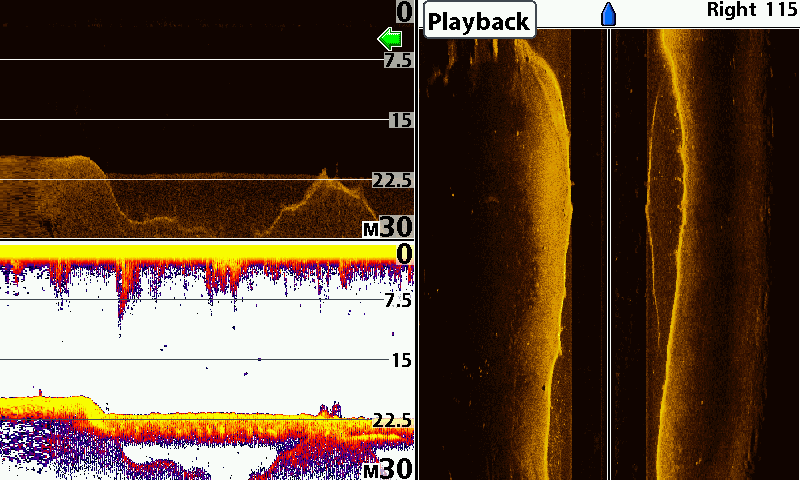Click the raised bottom ledge in 2D sonar
This screenshot has height=480, width=800.
point(50,403)
